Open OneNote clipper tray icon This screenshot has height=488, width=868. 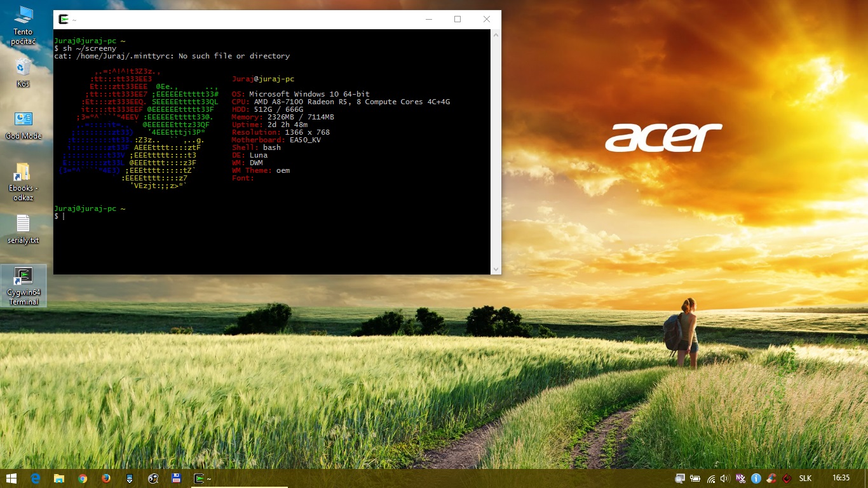[740, 478]
